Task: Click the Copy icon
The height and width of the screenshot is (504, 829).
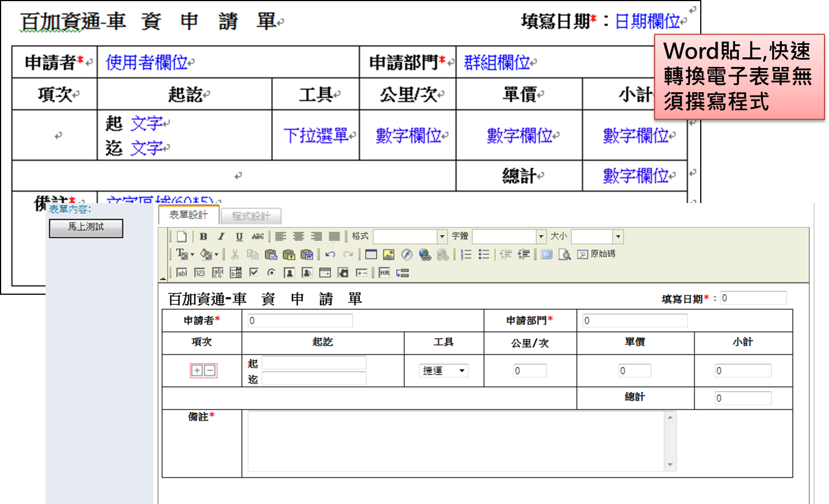Action: tap(253, 255)
